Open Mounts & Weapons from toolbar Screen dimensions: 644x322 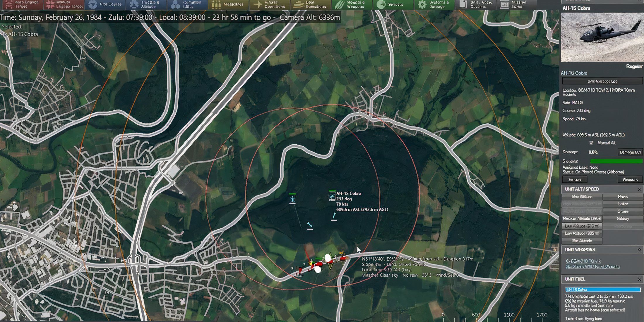point(352,4)
